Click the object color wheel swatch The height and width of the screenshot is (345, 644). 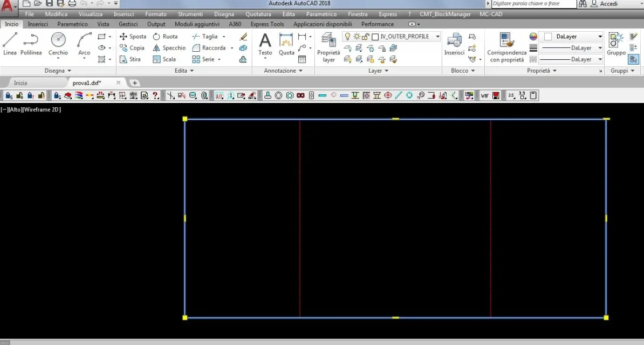click(x=533, y=37)
